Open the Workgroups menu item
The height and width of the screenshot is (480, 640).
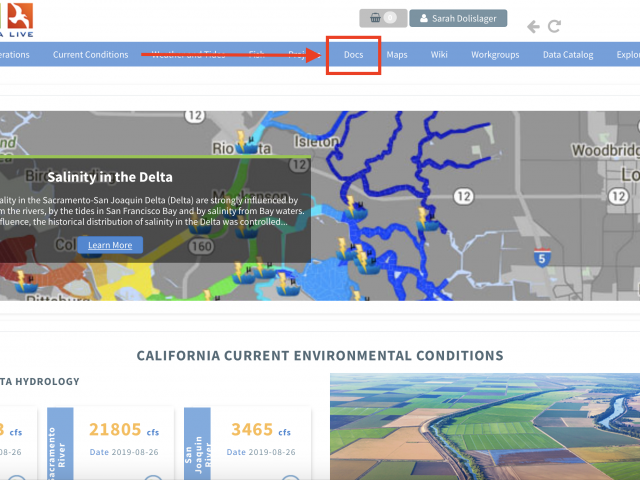(495, 55)
